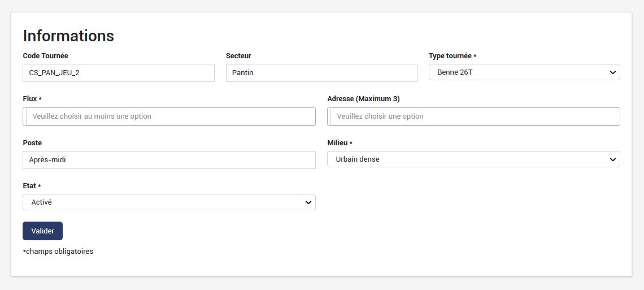Click the Code Tournée label
The image size is (644, 290).
point(49,56)
